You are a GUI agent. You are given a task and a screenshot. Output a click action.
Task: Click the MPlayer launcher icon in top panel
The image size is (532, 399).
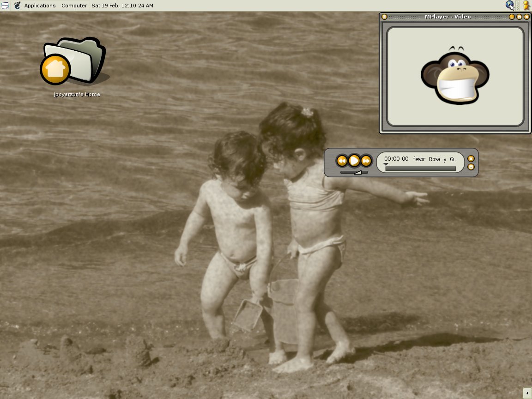[x=5, y=6]
